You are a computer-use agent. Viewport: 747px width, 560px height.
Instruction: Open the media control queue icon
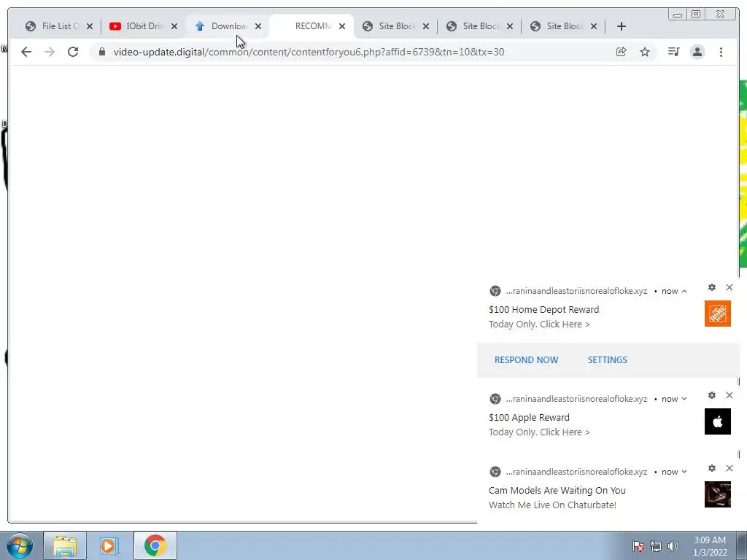673,52
